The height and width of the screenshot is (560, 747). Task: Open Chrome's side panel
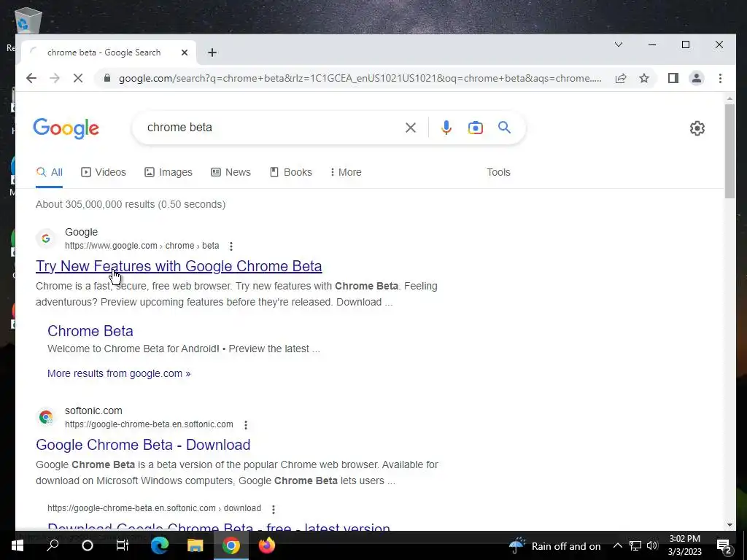pos(673,78)
